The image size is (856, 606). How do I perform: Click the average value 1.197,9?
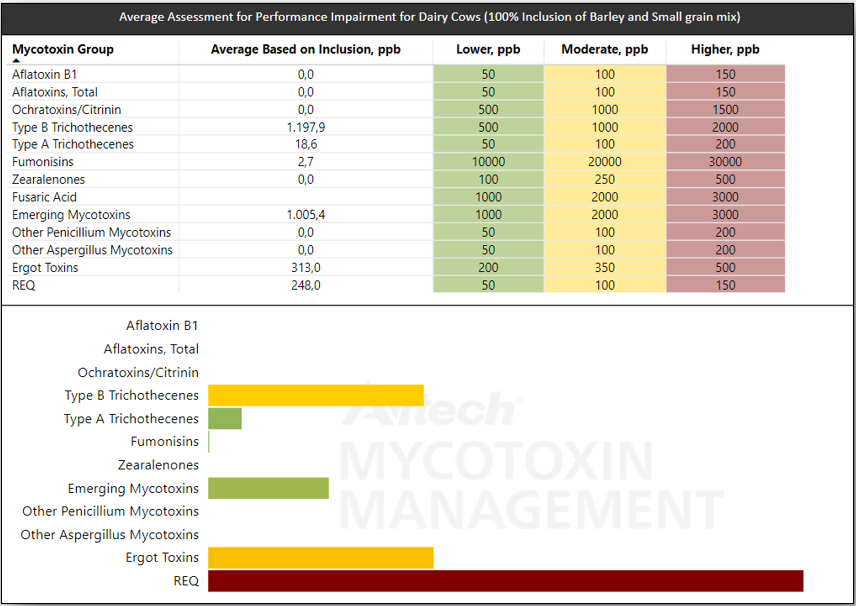click(x=306, y=127)
